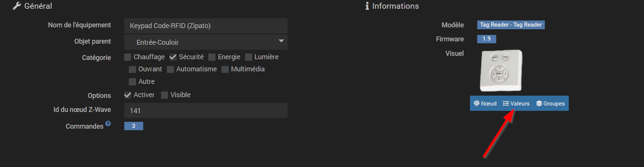The width and height of the screenshot is (644, 167).
Task: Uncheck the Sécurité category checkbox
Action: click(x=173, y=57)
